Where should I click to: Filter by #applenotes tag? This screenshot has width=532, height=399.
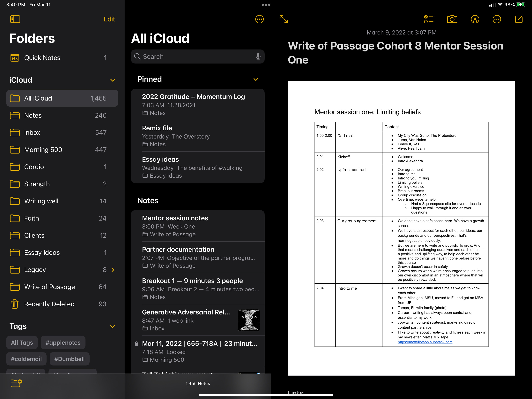pyautogui.click(x=63, y=343)
